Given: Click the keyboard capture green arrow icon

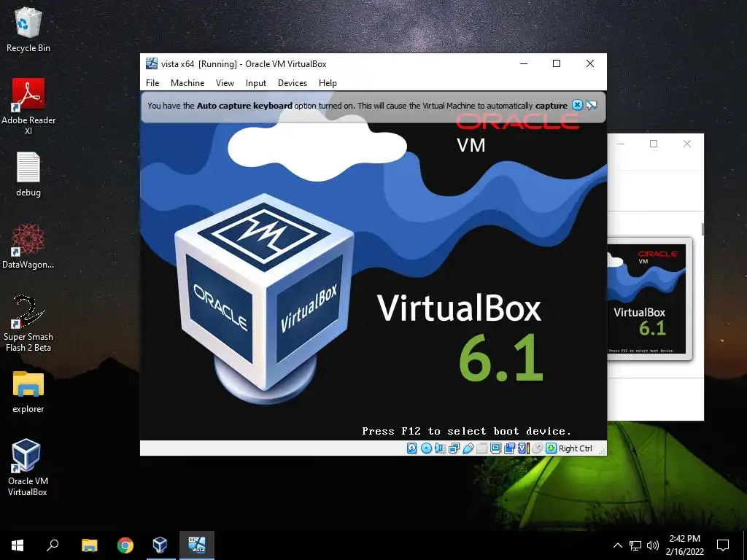Looking at the screenshot, I should coord(551,448).
